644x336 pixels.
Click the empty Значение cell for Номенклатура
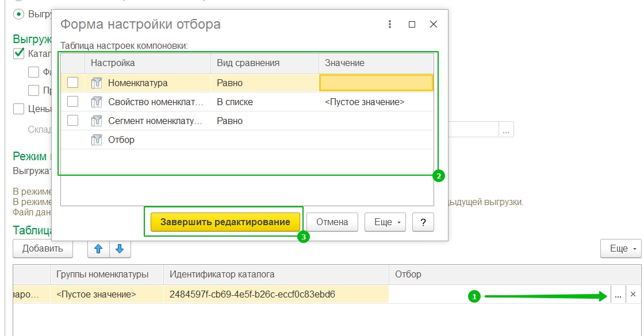376,83
